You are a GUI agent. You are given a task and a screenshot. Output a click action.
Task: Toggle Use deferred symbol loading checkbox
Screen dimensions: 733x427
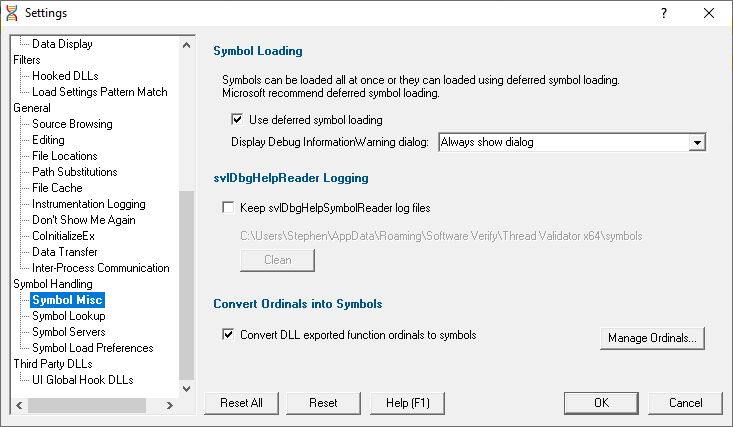click(237, 119)
